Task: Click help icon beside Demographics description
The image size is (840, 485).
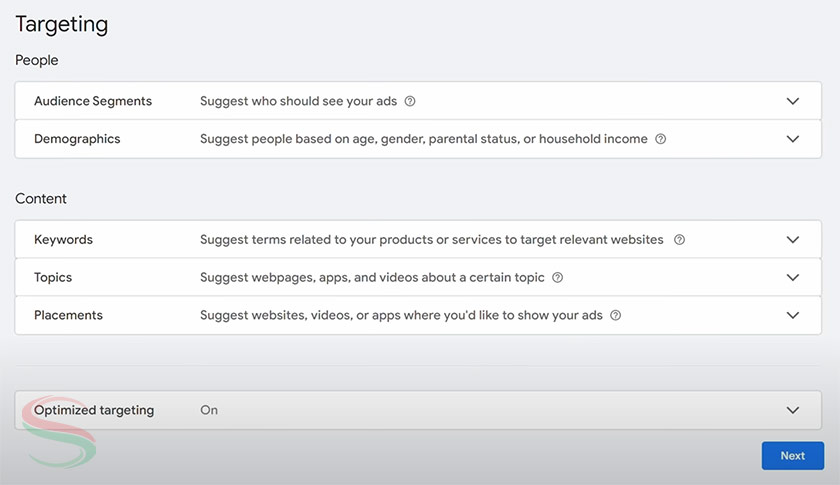Action: pos(660,139)
